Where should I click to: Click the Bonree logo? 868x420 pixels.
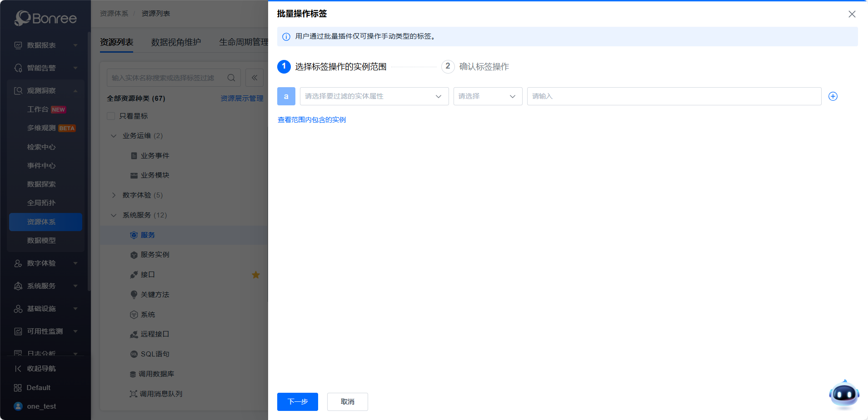(45, 18)
